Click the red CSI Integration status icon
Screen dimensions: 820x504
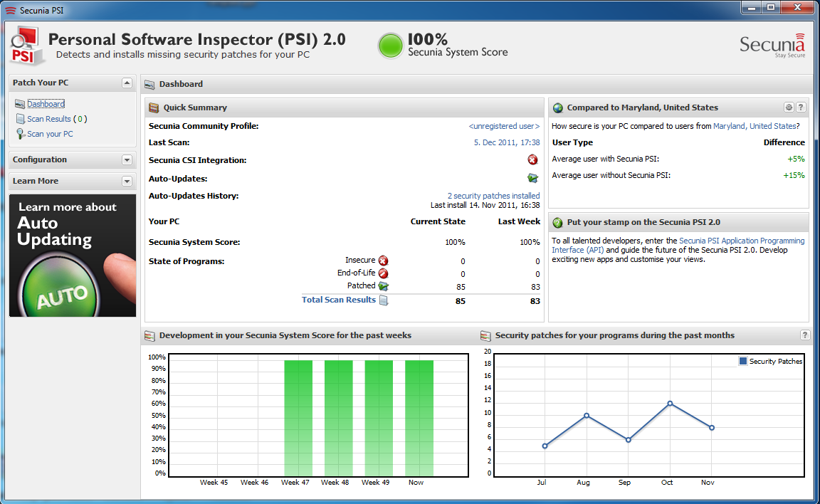[x=532, y=160]
